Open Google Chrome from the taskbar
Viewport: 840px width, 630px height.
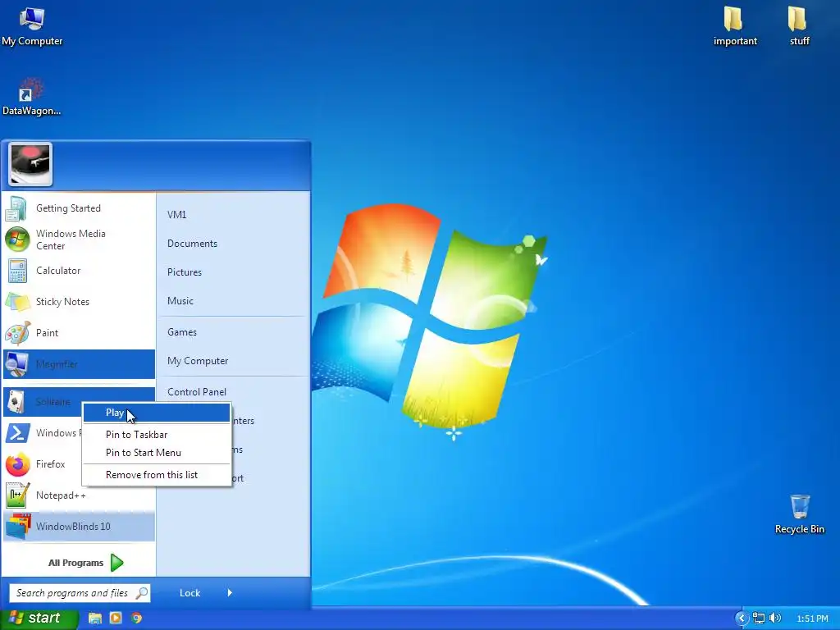[x=137, y=619]
